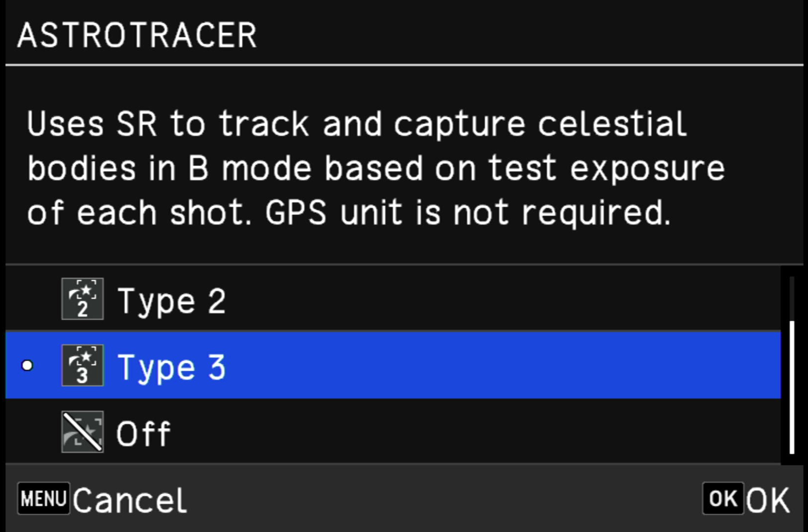Click the 'Off' text label

click(143, 433)
